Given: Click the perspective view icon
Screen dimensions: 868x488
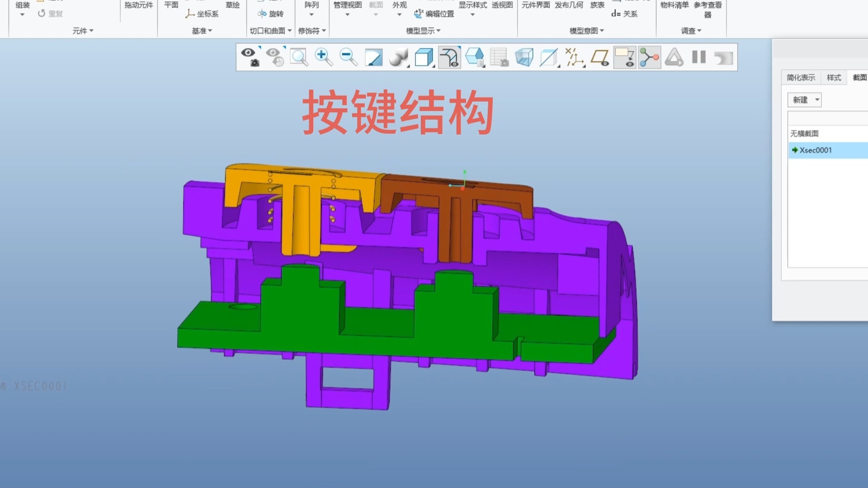Looking at the screenshot, I should coord(524,57).
